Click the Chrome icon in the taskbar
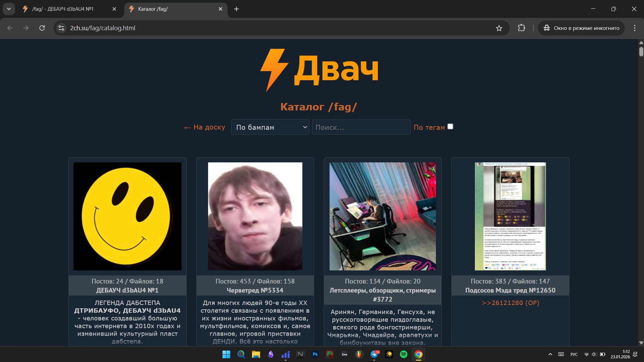The width and height of the screenshot is (644, 362). tap(418, 354)
